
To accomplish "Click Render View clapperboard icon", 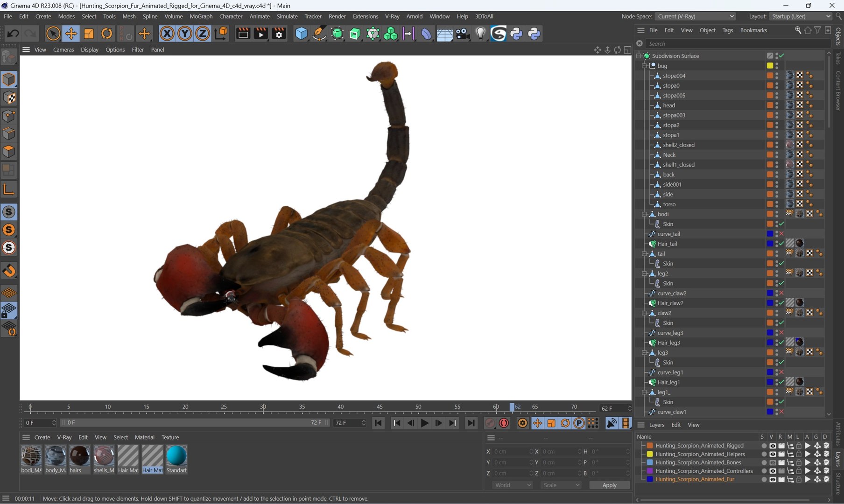I will [243, 34].
